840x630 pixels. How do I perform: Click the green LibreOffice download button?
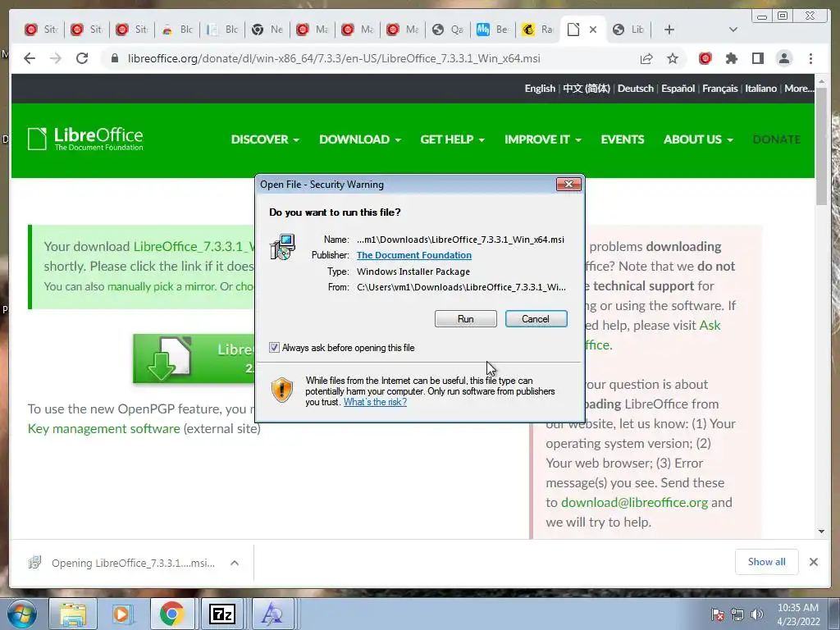(194, 358)
